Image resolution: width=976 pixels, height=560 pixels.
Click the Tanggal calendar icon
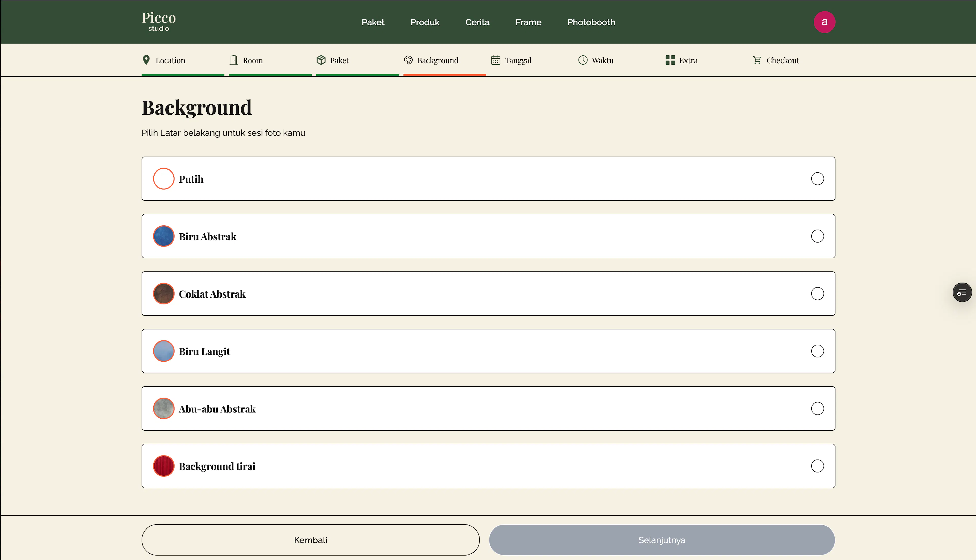(x=496, y=60)
